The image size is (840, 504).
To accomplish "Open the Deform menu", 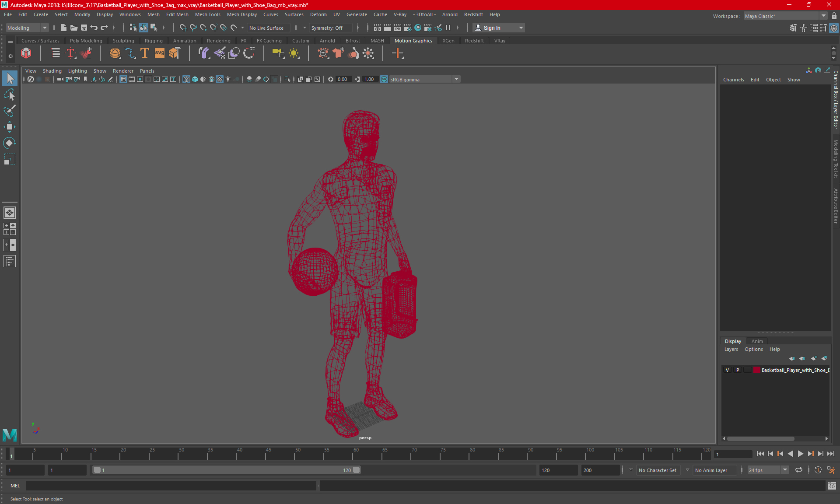I will (x=318, y=14).
